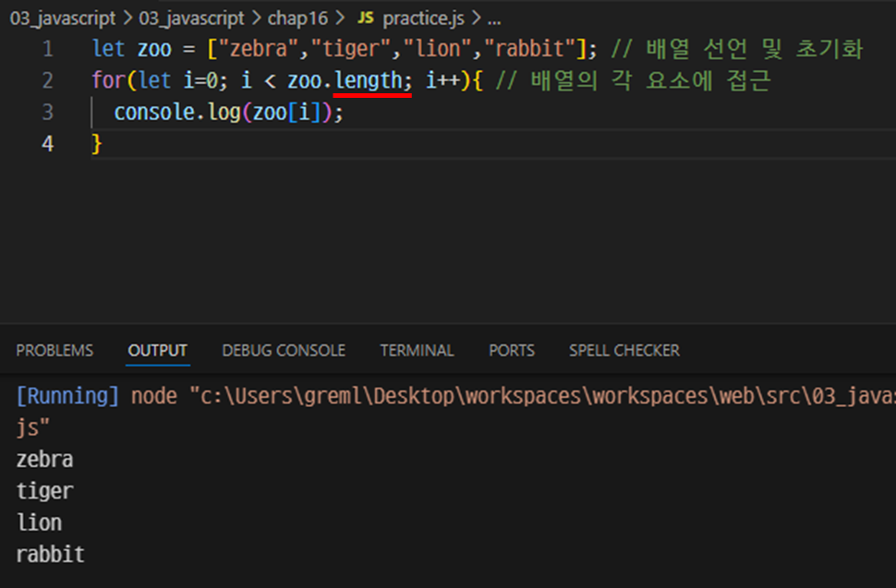This screenshot has height=588, width=896.
Task: Open the PROBLEMS panel tab
Action: (54, 350)
